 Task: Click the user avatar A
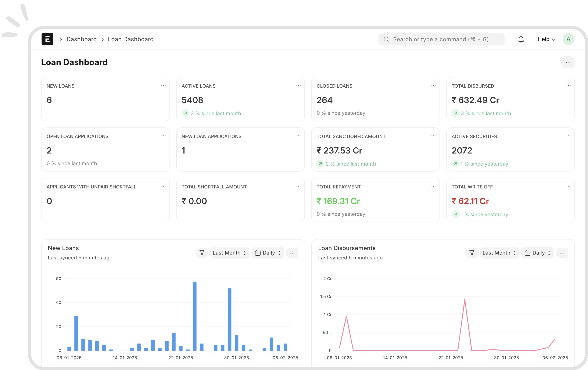coord(568,39)
